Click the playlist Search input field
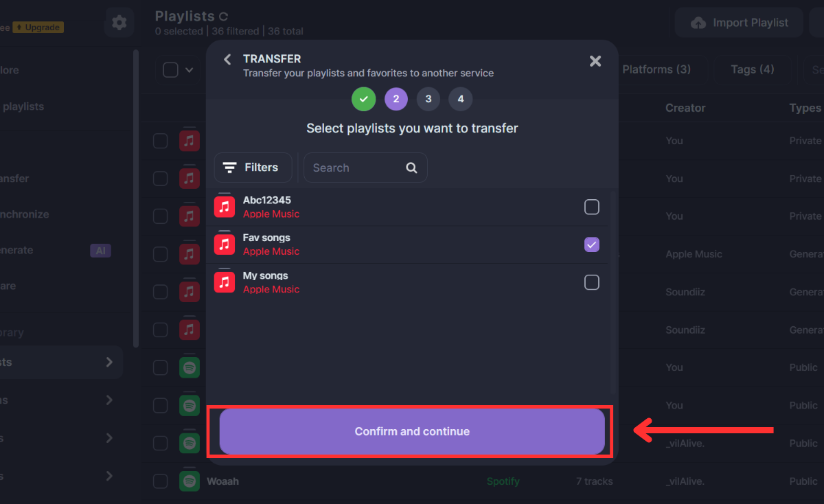Image resolution: width=824 pixels, height=504 pixels. click(x=354, y=168)
